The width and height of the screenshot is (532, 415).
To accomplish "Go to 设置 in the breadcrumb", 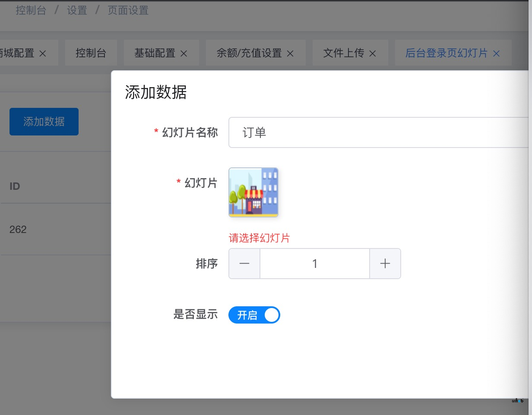I will (x=77, y=10).
